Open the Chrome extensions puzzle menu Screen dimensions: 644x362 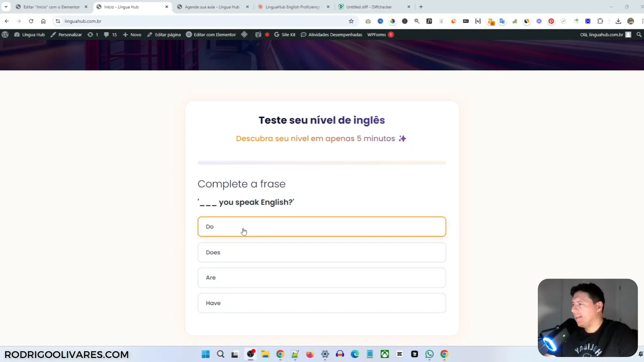(600, 21)
